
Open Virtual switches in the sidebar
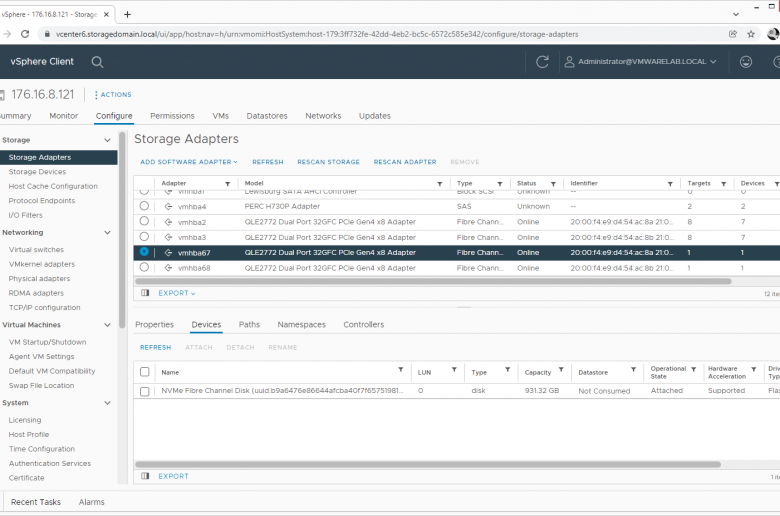coord(36,250)
